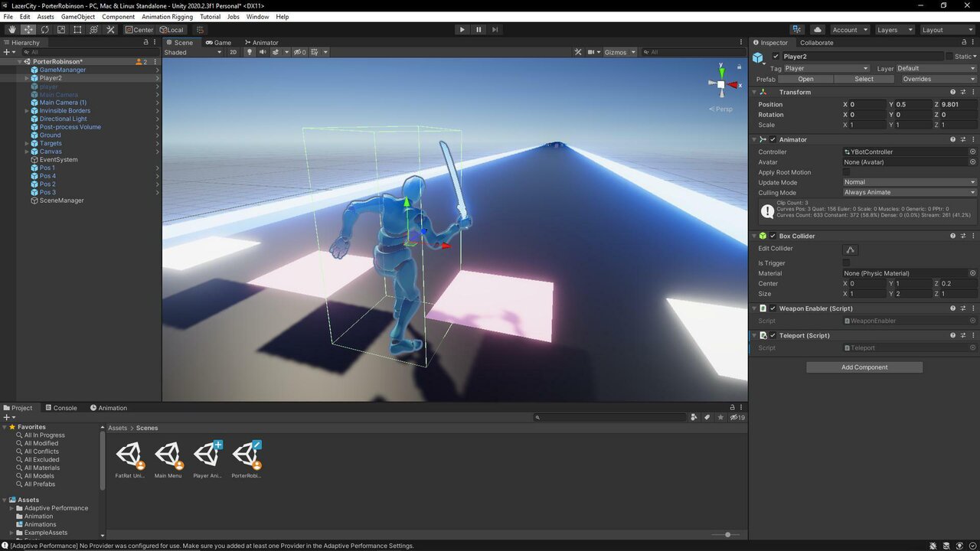The image size is (980, 551).
Task: Click the Add Component button
Action: click(864, 367)
